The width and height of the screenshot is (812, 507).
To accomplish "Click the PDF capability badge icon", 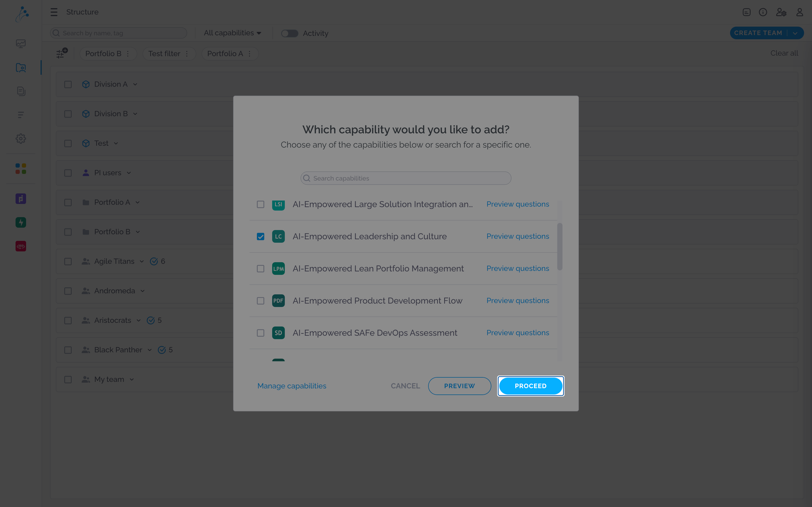I will click(x=278, y=301).
